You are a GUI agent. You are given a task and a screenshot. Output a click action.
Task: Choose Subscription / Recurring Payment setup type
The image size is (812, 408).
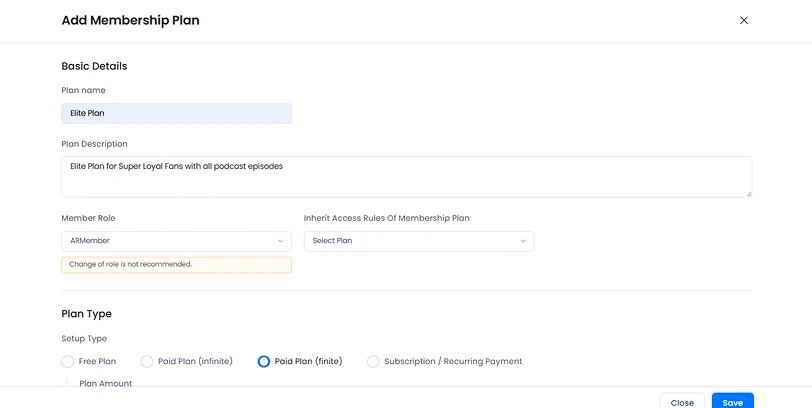373,361
